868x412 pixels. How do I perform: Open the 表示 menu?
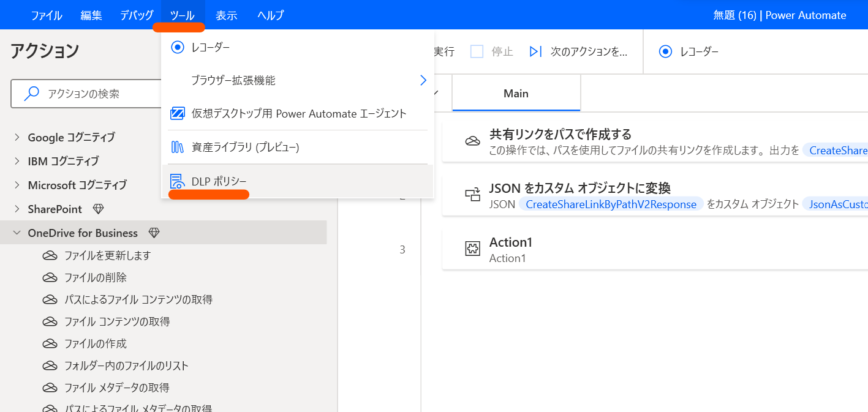(226, 15)
